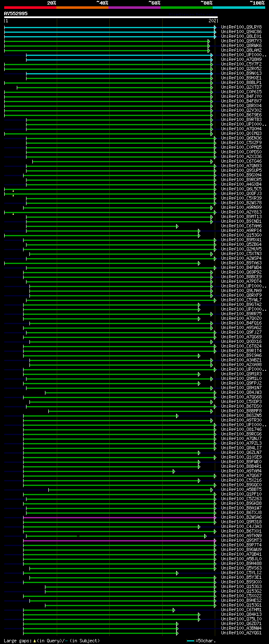Open hit UniRef100_Q2V302
This screenshot has height=644, width=269.
click(241, 110)
